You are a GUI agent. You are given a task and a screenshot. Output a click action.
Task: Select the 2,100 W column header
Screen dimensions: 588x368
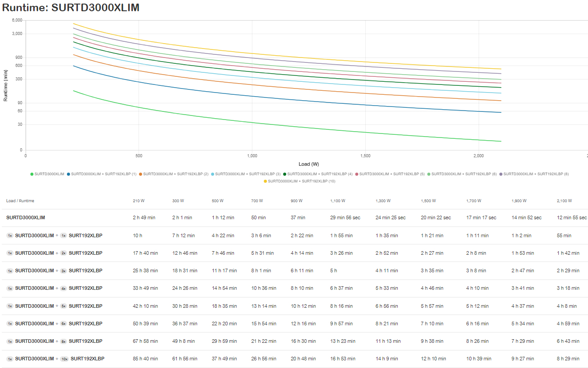[x=564, y=201]
